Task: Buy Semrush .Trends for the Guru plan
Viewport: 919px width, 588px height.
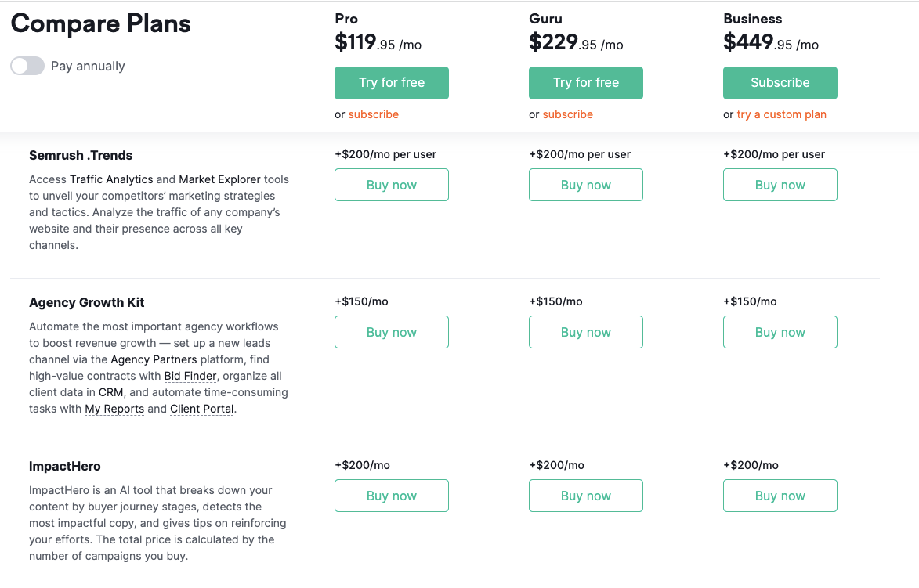Action: [585, 185]
